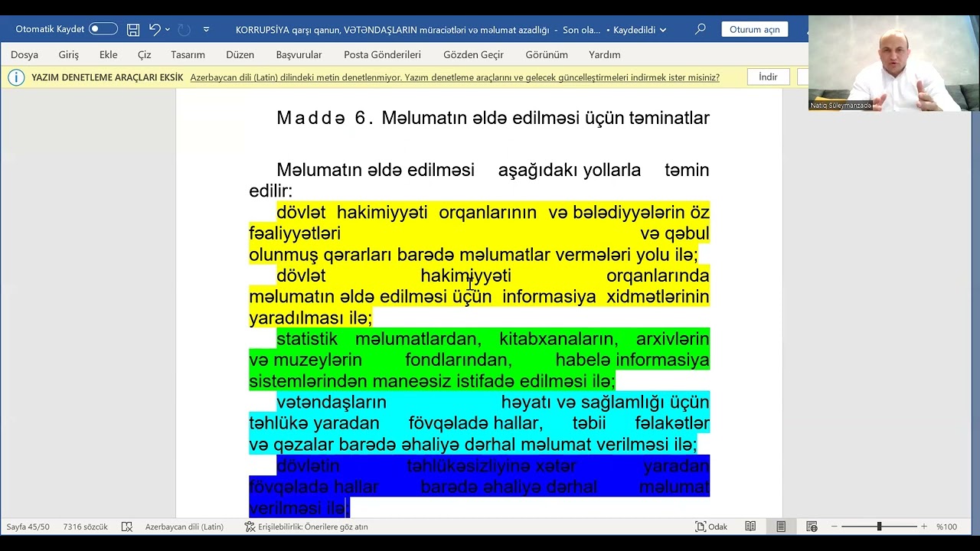
Task: Open Erişilebilirlik accessibility checker
Action: point(306,527)
